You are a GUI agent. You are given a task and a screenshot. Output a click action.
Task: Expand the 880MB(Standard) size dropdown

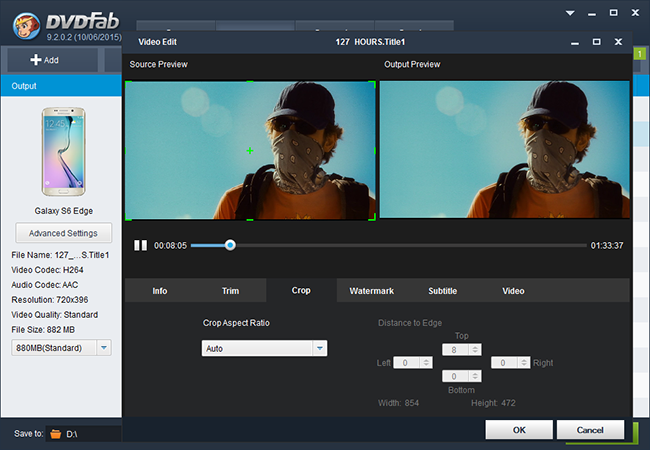104,348
